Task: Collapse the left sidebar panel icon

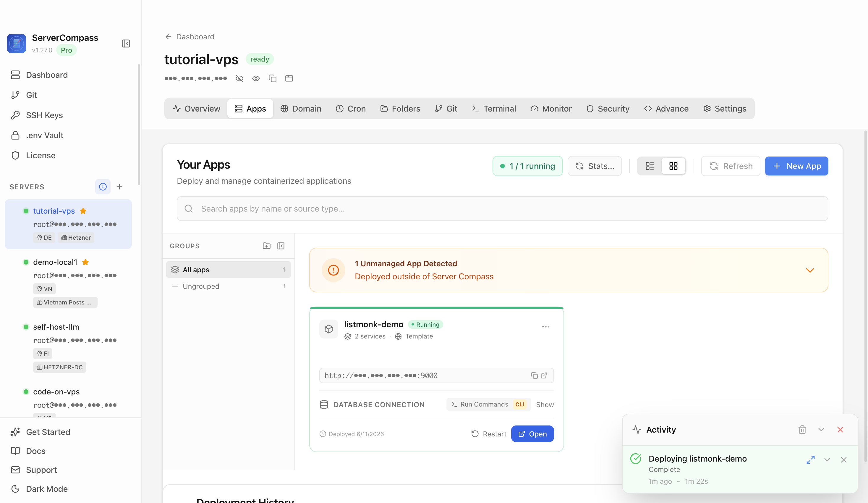Action: tap(126, 43)
